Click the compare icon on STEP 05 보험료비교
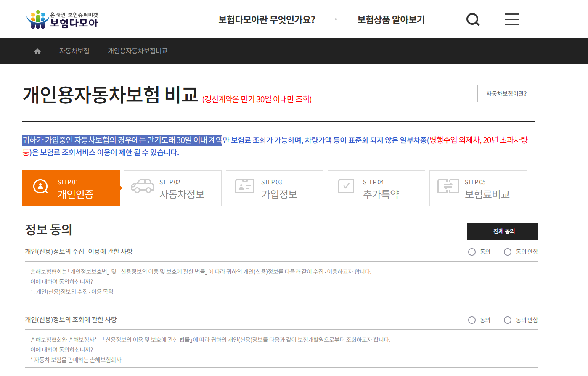This screenshot has width=588, height=376. [448, 187]
